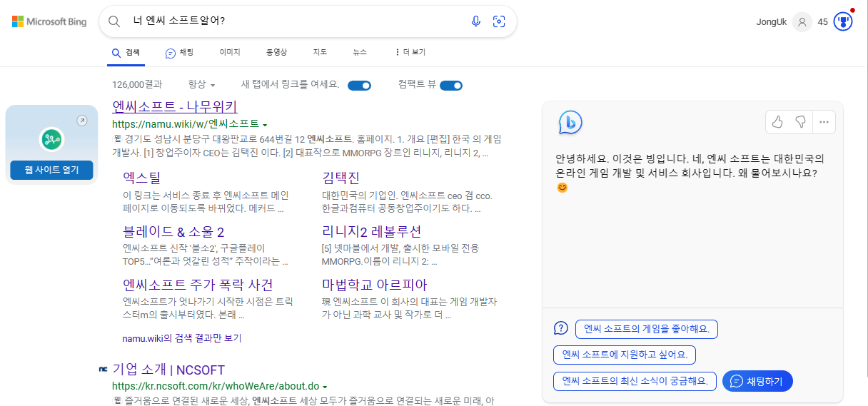Click into the search query input field
The height and width of the screenshot is (406, 868).
coord(296,21)
